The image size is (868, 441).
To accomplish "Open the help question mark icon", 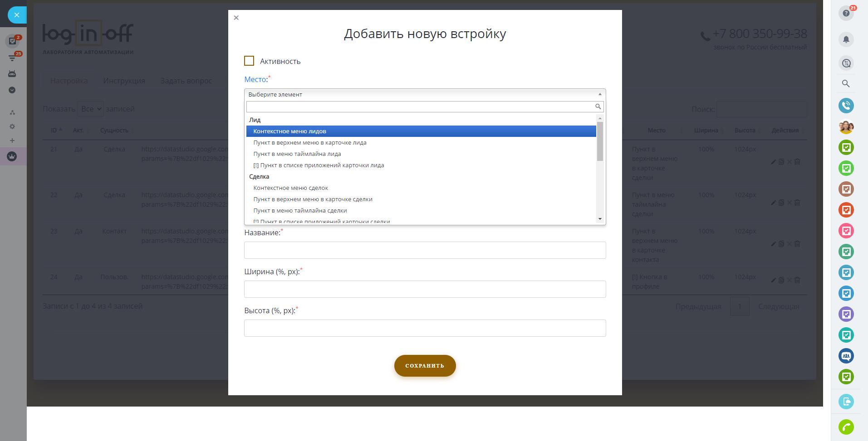I will pos(846,14).
